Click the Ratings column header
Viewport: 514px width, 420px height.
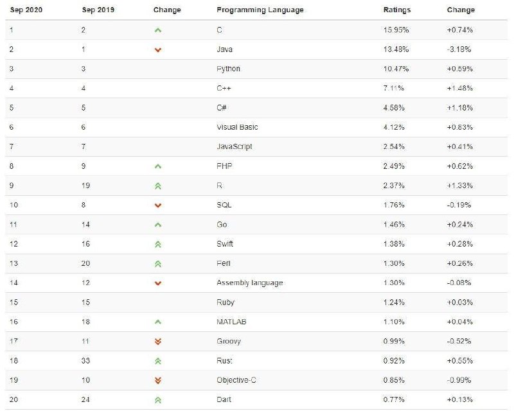(397, 10)
